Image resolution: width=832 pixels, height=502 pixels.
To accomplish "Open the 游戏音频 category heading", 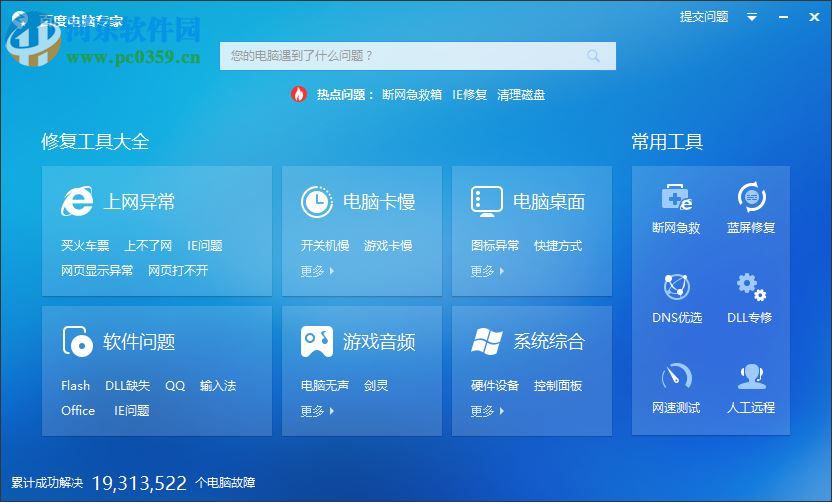I will (379, 342).
